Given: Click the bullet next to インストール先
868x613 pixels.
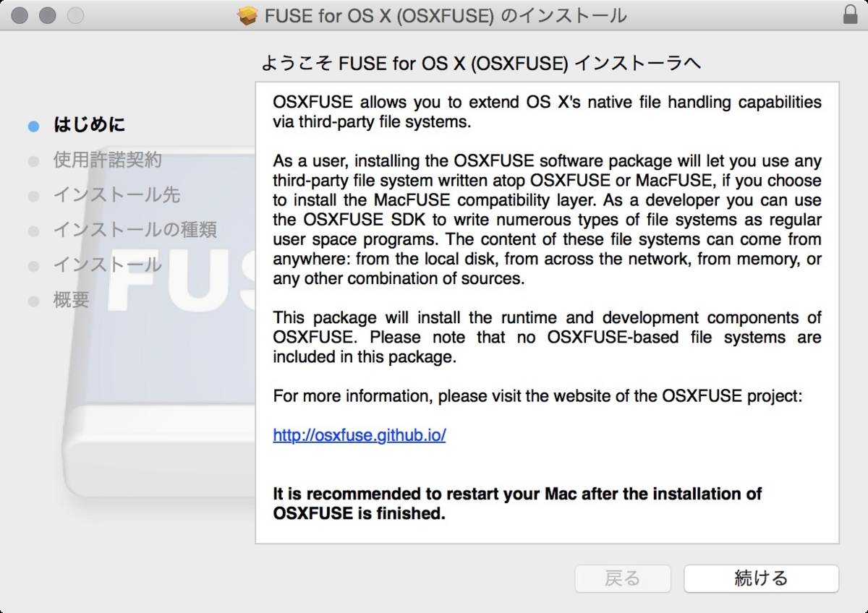Looking at the screenshot, I should 33,195.
